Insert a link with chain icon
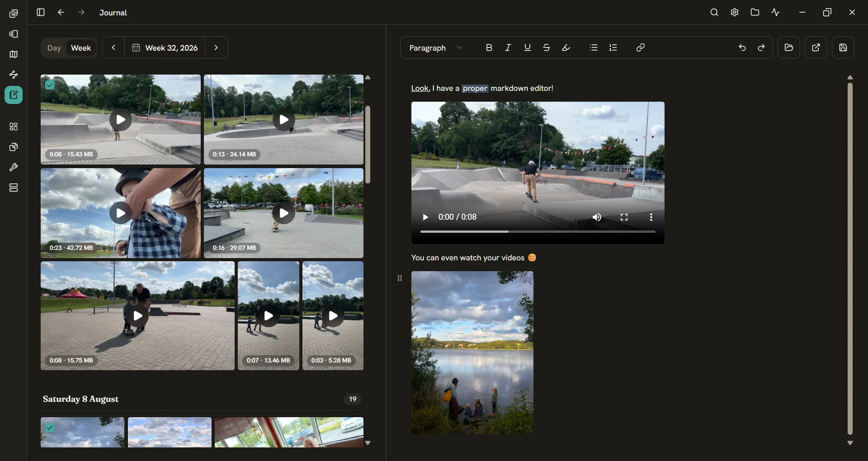The width and height of the screenshot is (868, 461). point(640,47)
